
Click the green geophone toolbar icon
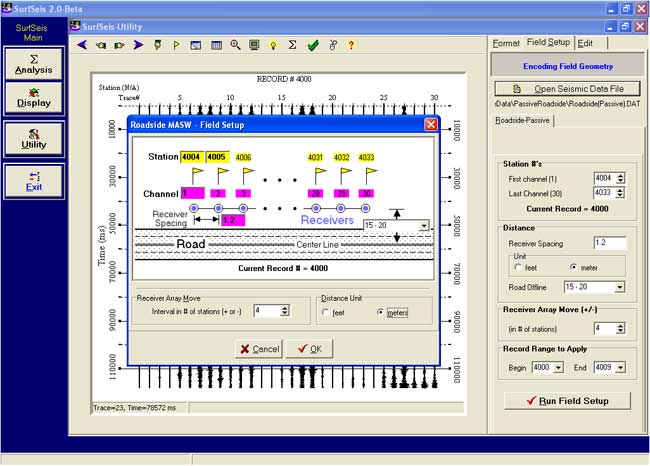pyautogui.click(x=158, y=45)
